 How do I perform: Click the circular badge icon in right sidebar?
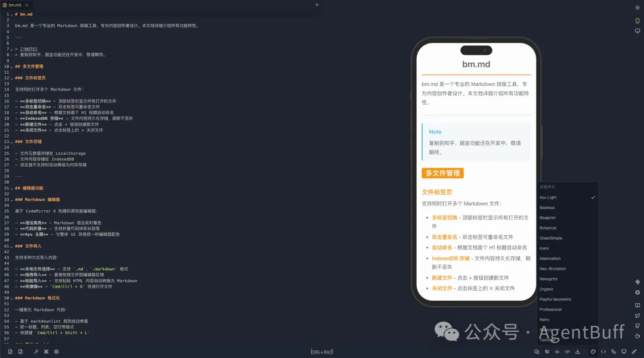637,292
